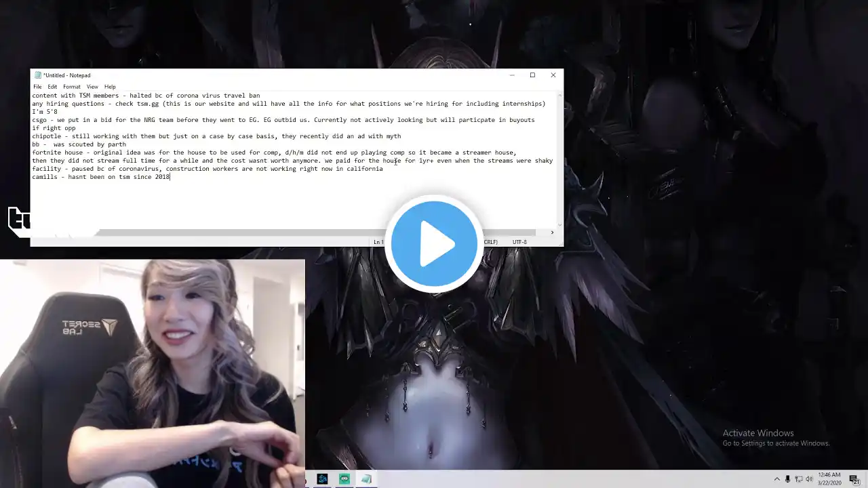This screenshot has height=488, width=868.
Task: Click the Notepad icon in the title bar
Action: (37, 75)
